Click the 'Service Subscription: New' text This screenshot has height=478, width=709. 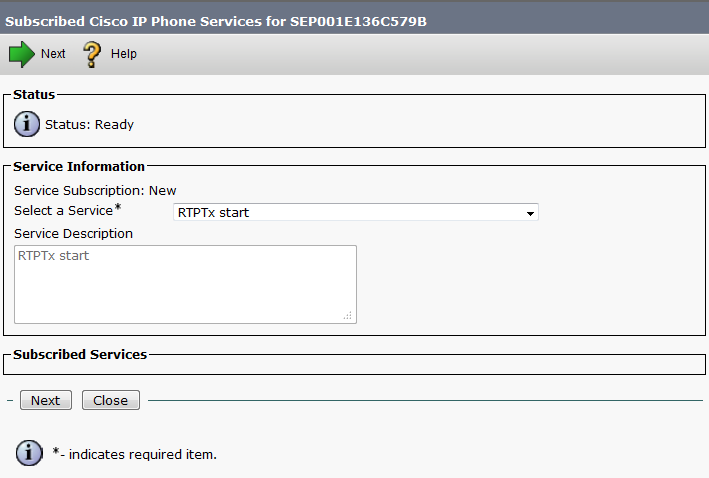95,190
